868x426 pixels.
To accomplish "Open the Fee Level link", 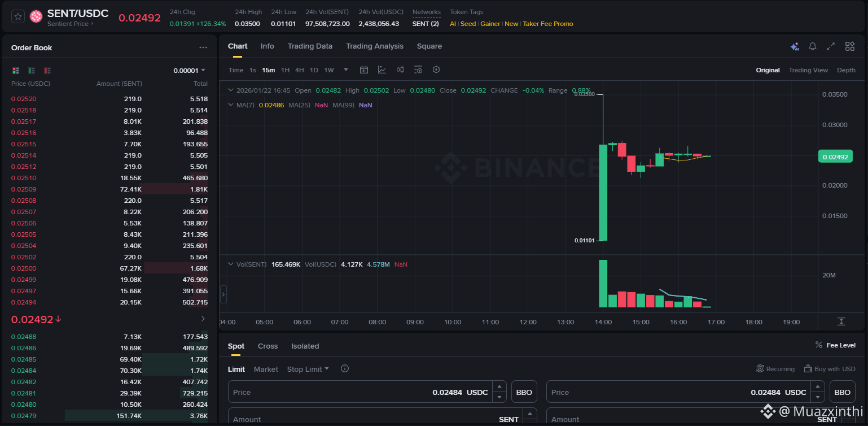I will 835,345.
